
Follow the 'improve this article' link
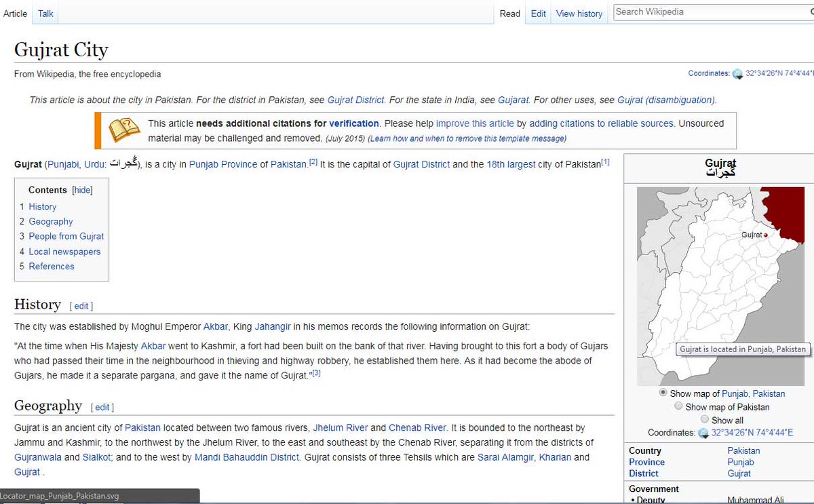(x=475, y=123)
